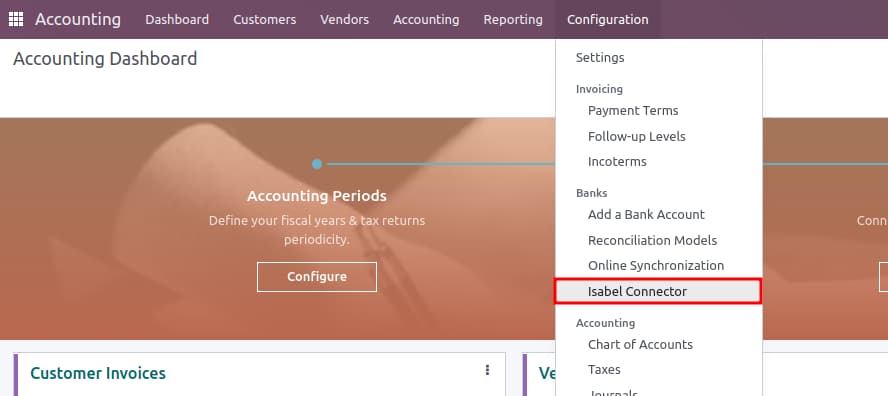Open the Dashboard menu

pos(177,19)
